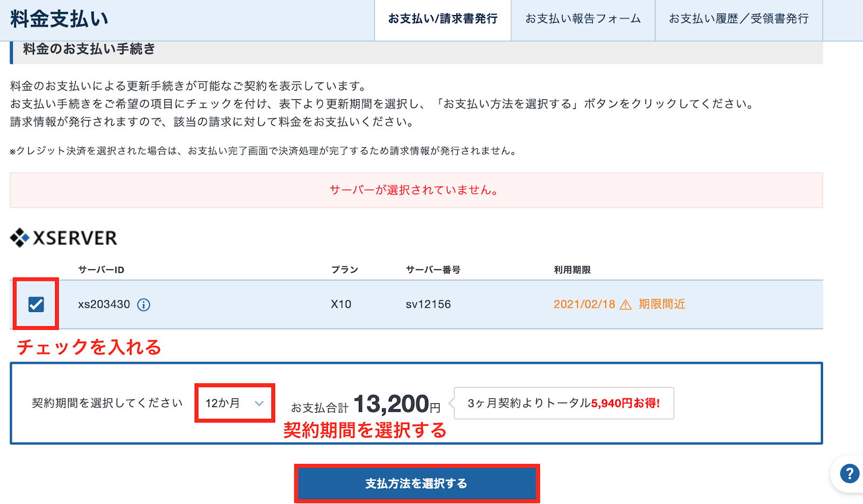Click the サーバー番号 column header
This screenshot has height=504, width=863.
tap(433, 270)
